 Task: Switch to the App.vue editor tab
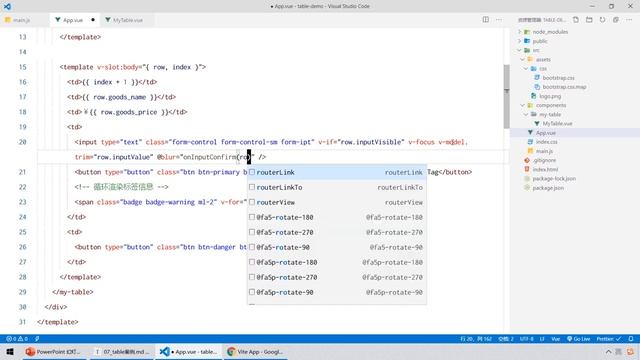(73, 20)
